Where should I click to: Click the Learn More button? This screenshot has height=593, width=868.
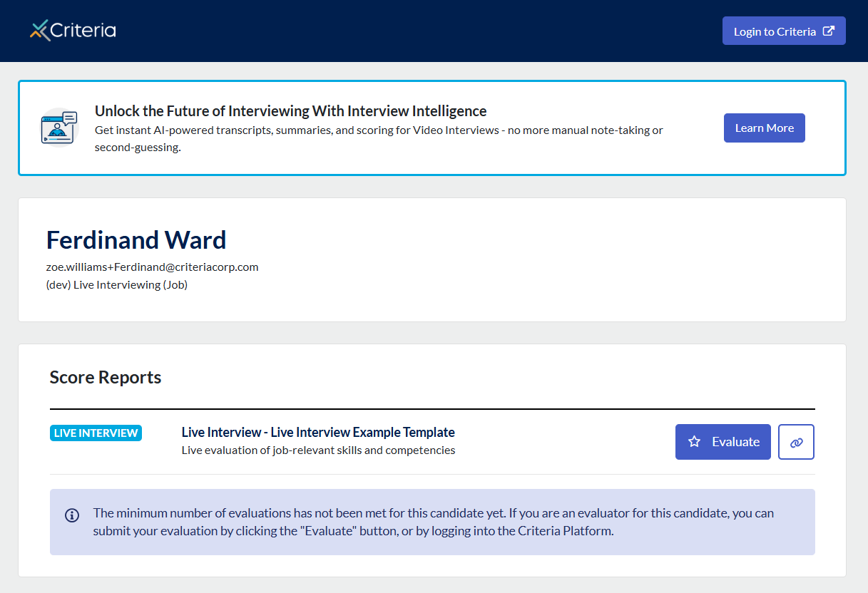pos(765,128)
